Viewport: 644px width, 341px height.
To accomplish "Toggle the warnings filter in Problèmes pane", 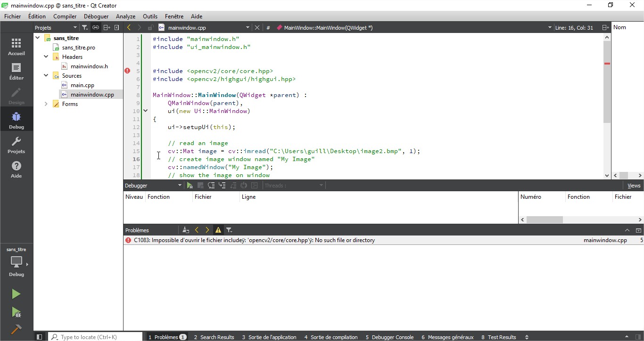I will point(218,230).
